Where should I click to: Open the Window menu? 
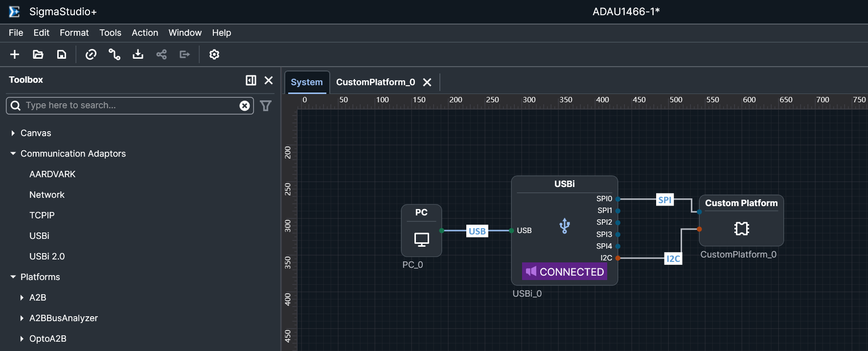tap(185, 33)
